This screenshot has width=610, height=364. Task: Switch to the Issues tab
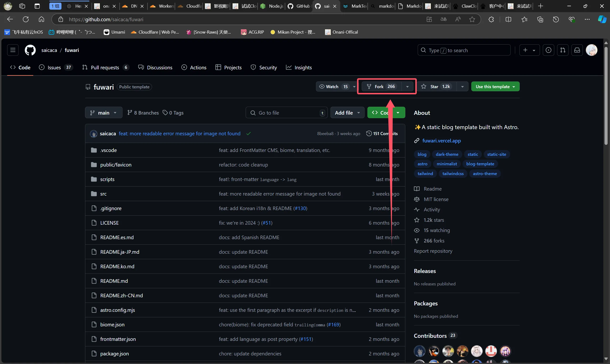point(54,67)
